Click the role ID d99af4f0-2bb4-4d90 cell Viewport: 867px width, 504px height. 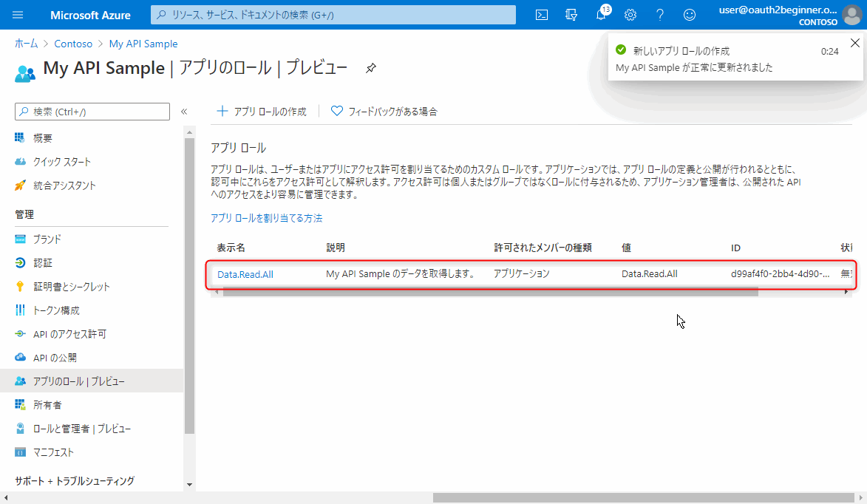(781, 273)
